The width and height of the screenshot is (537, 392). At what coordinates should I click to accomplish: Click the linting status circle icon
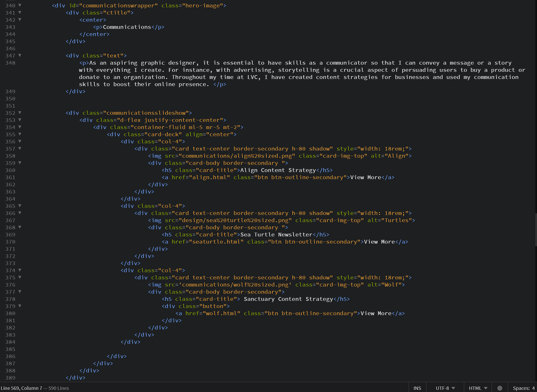coord(500,388)
